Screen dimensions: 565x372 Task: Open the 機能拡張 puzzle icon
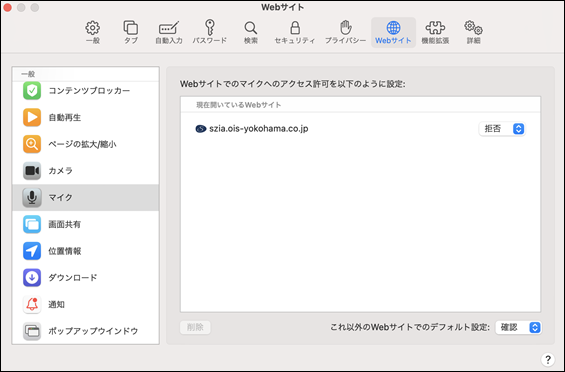(x=435, y=28)
